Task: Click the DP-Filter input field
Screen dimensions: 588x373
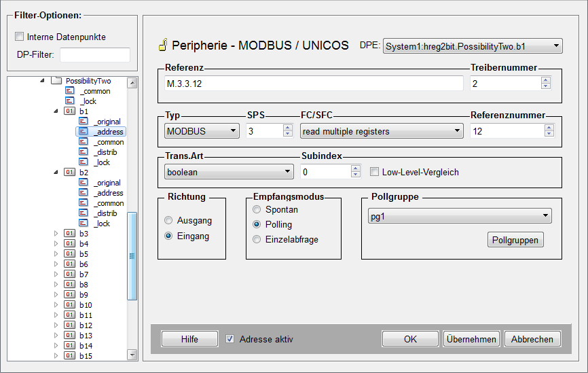Action: [95, 54]
